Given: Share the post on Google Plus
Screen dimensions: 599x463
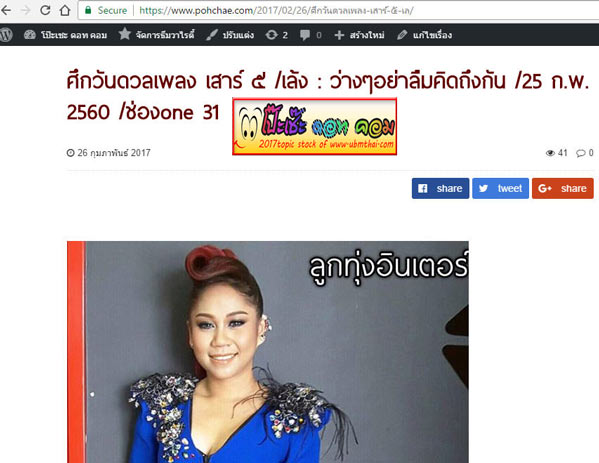Looking at the screenshot, I should (x=562, y=188).
